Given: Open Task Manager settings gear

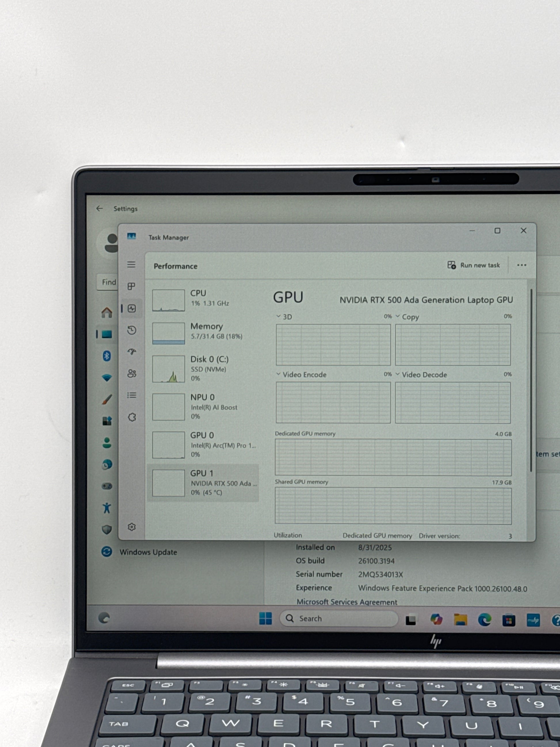Looking at the screenshot, I should click(x=132, y=527).
